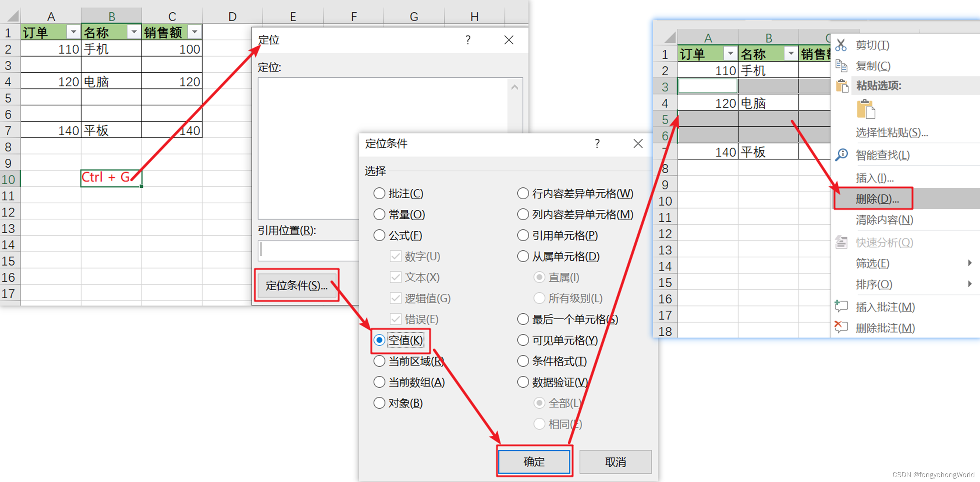Click the Delete Comment icon
Viewport: 980px width, 482px height.
point(841,327)
